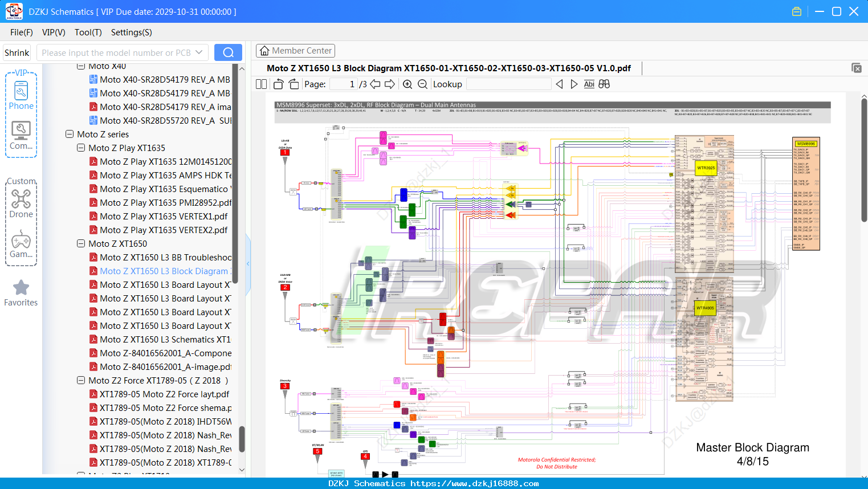Click the yellow WTR3925 block in diagram
This screenshot has width=868, height=489.
pos(706,168)
